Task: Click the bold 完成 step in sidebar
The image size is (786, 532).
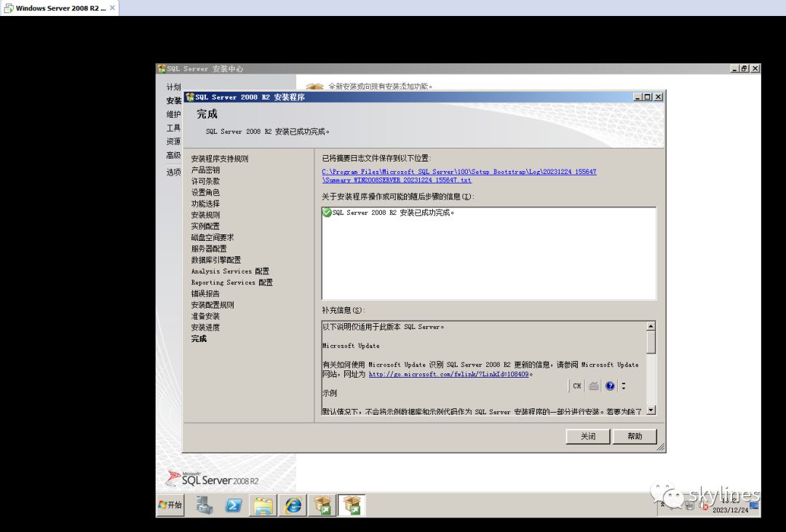Action: coord(199,338)
